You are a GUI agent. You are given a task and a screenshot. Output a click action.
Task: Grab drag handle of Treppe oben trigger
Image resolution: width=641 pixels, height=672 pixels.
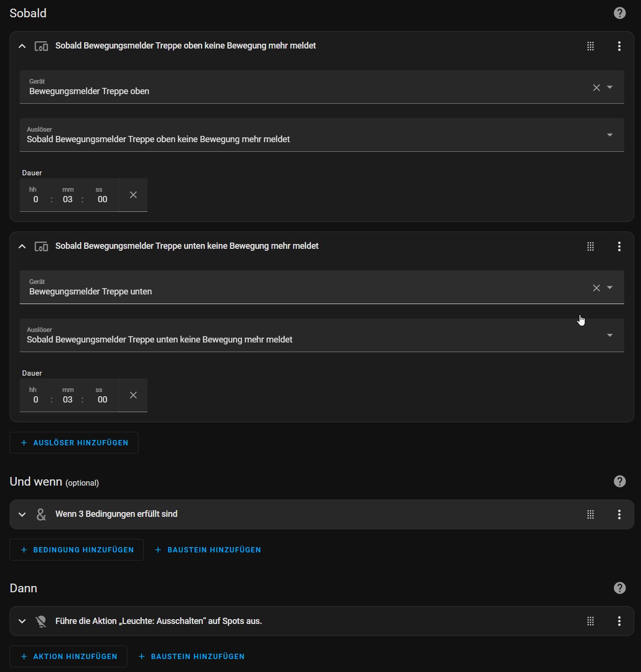click(x=591, y=46)
